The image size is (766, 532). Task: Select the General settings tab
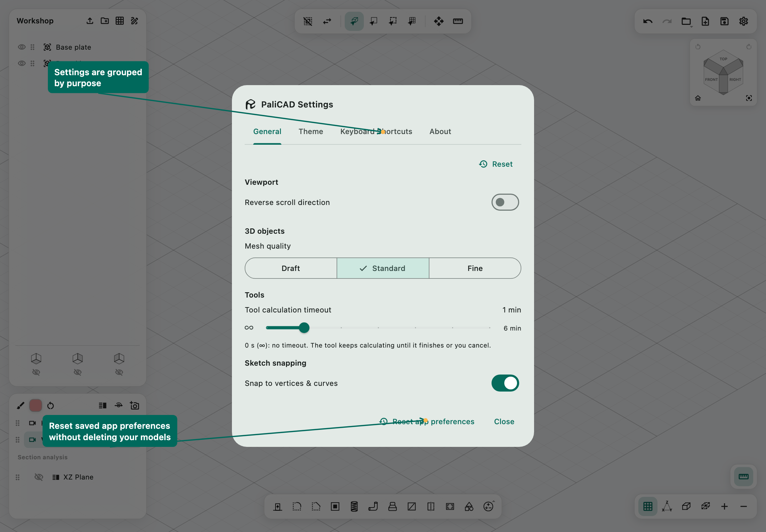click(x=267, y=132)
